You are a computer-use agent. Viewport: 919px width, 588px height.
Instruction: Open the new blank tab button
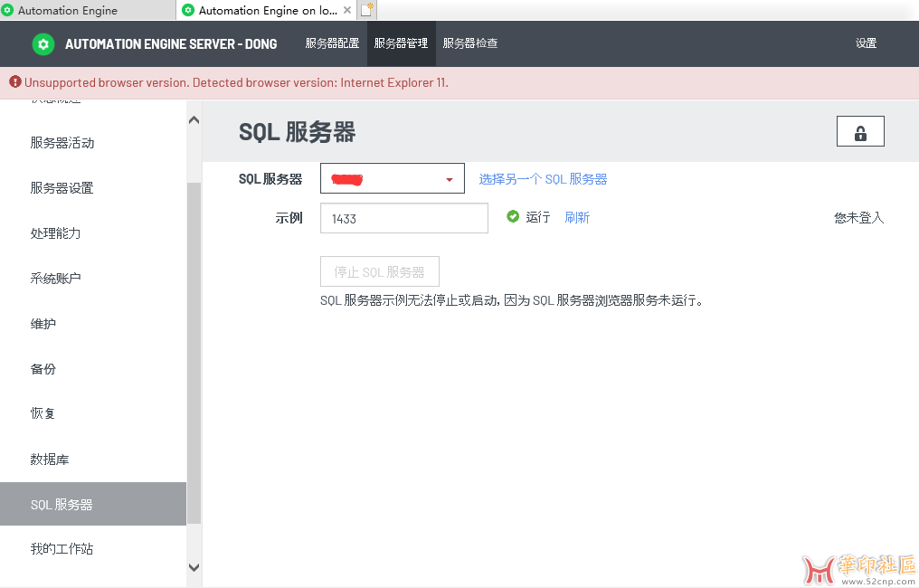point(367,10)
